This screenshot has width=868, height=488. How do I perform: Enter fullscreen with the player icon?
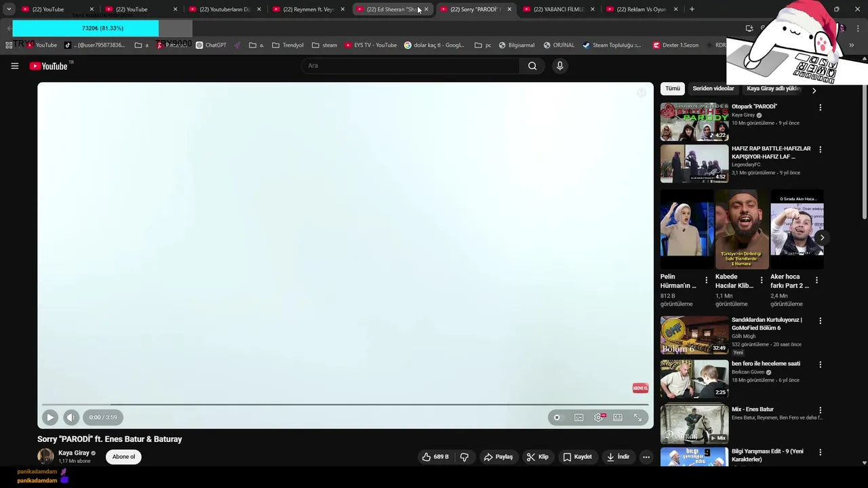click(637, 418)
